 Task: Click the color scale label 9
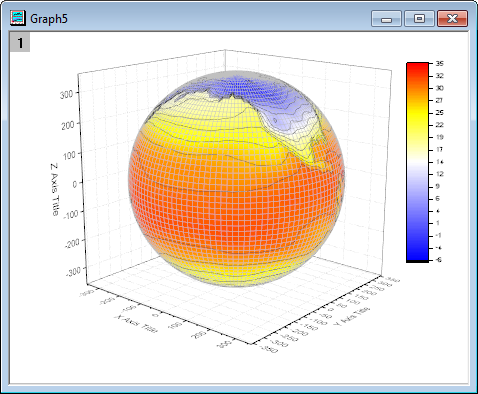(438, 186)
